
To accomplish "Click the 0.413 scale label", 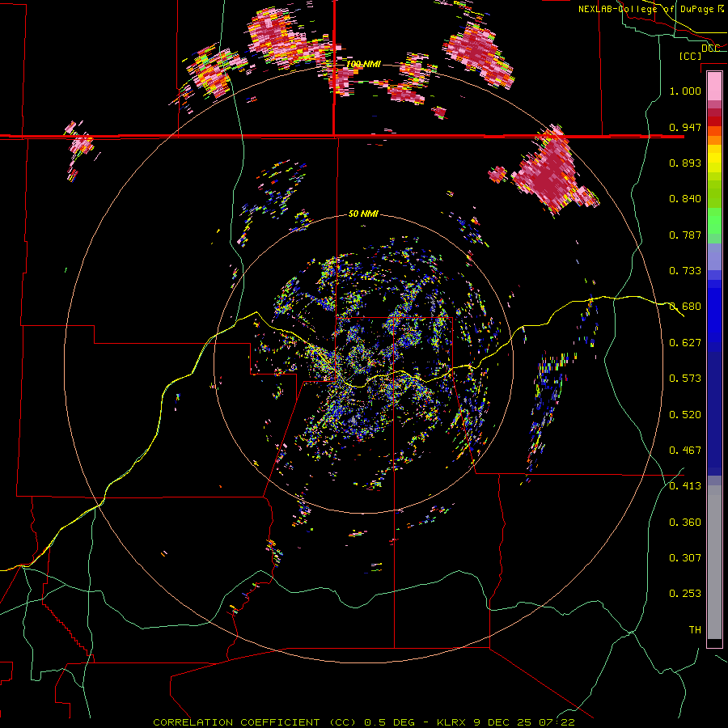I will [685, 485].
